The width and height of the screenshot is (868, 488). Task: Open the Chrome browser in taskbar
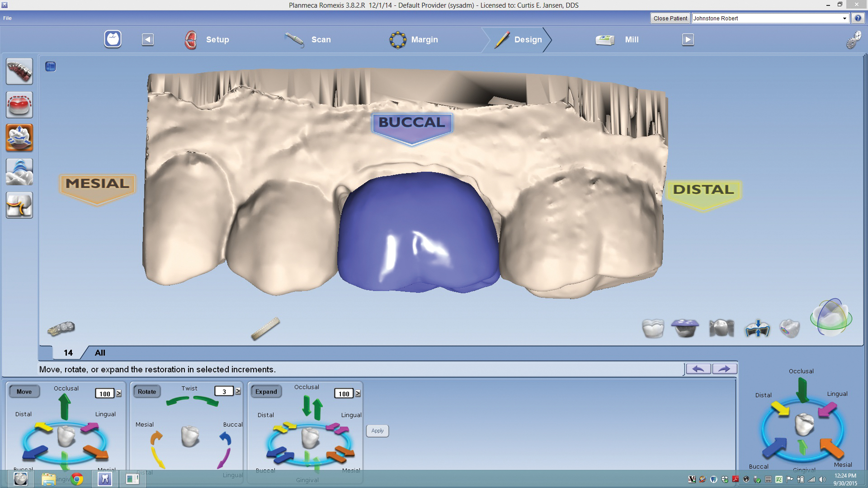[77, 479]
